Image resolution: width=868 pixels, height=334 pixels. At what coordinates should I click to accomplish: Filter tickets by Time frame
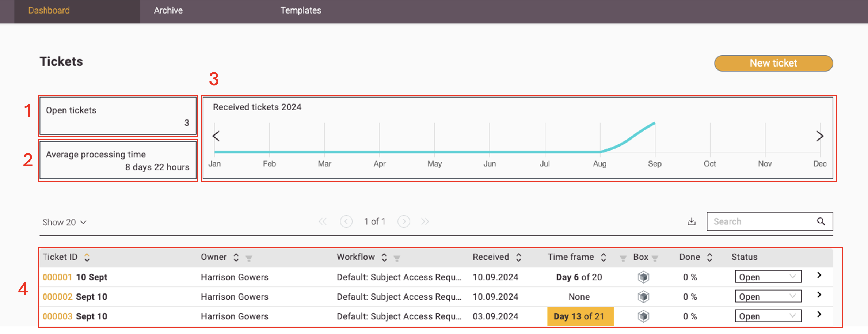(x=623, y=258)
